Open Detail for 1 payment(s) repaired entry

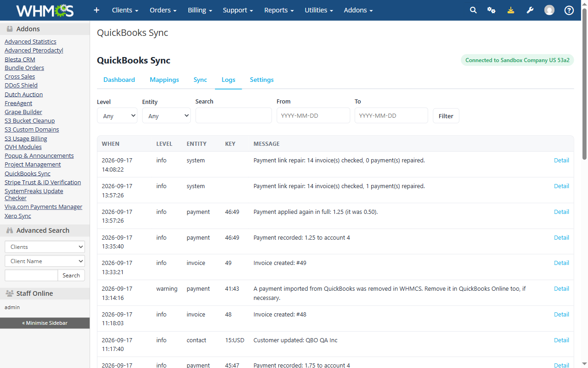561,186
